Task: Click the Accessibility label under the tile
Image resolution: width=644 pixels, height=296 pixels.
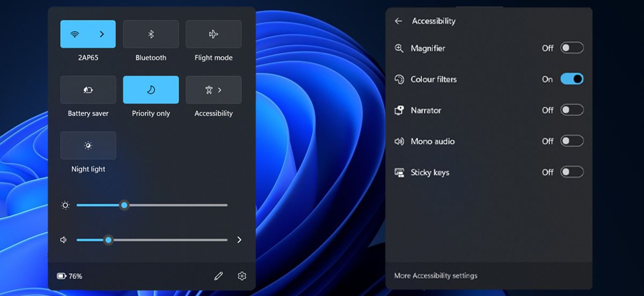Action: tap(214, 113)
